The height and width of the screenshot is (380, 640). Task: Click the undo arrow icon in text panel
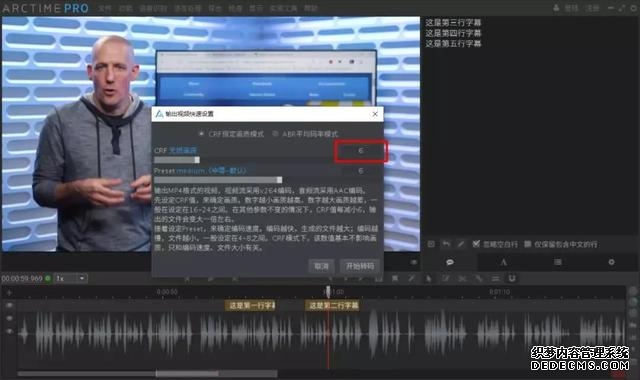(x=446, y=244)
